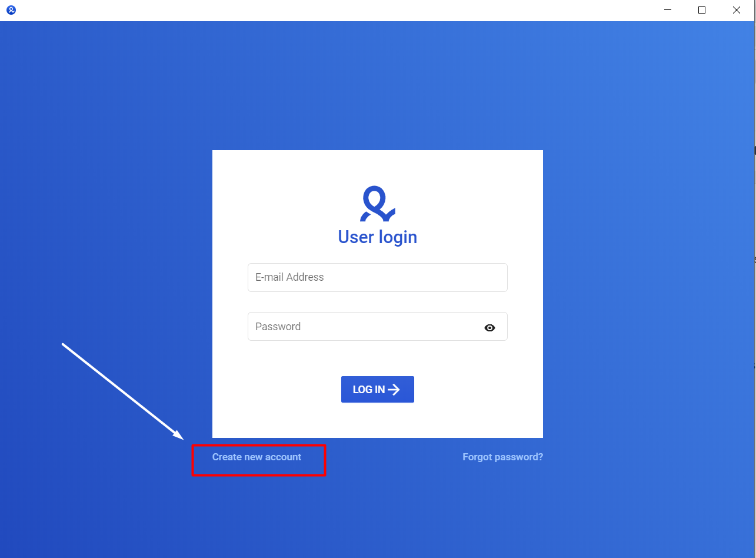Viewport: 756px width, 558px height.
Task: Minimize the login window
Action: click(668, 10)
